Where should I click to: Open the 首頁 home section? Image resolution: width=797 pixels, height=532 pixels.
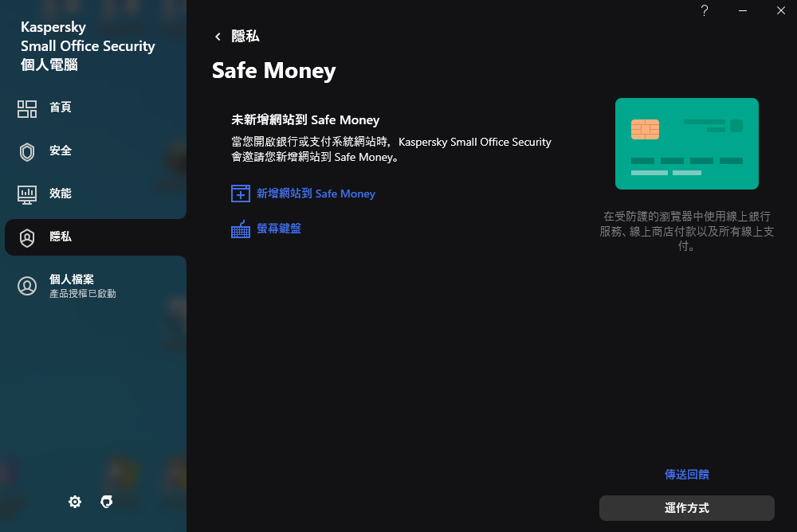coord(60,108)
